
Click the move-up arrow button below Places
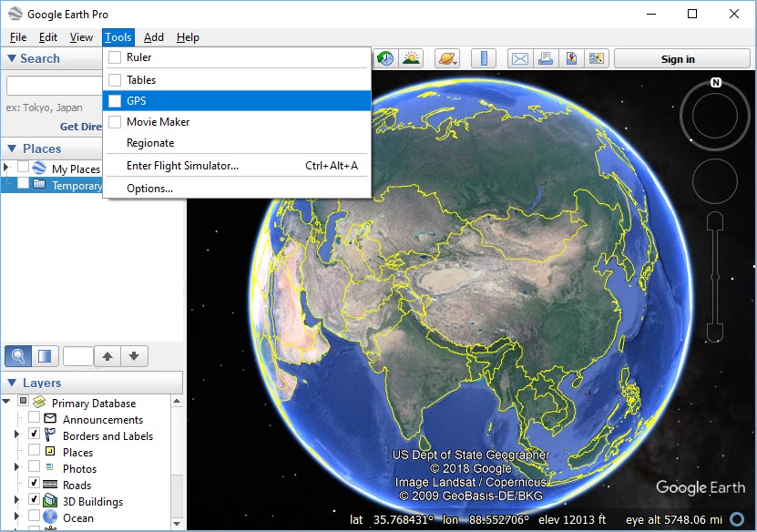click(x=107, y=356)
